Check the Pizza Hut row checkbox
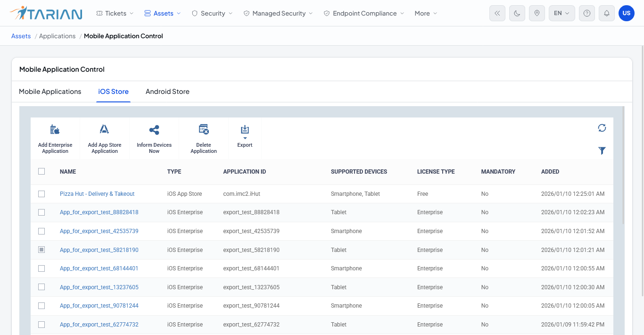Screen dimensions: 644x335 coord(41,194)
